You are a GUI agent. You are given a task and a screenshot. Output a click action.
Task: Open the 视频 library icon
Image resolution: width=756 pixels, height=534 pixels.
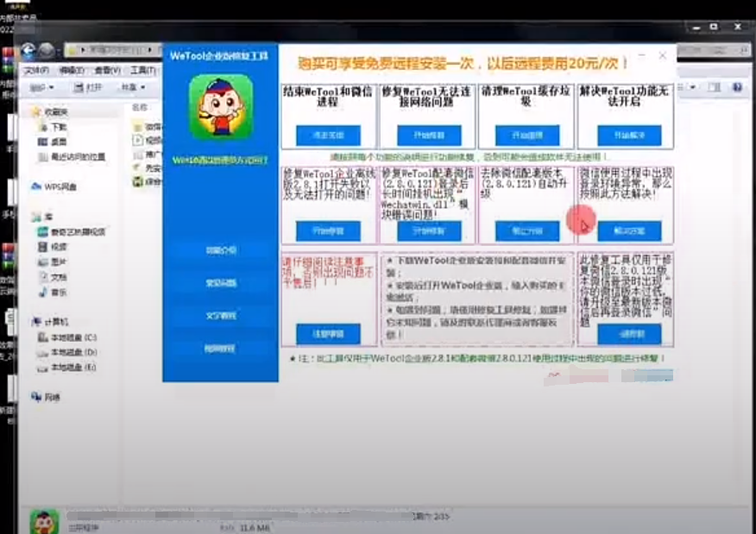[43, 247]
